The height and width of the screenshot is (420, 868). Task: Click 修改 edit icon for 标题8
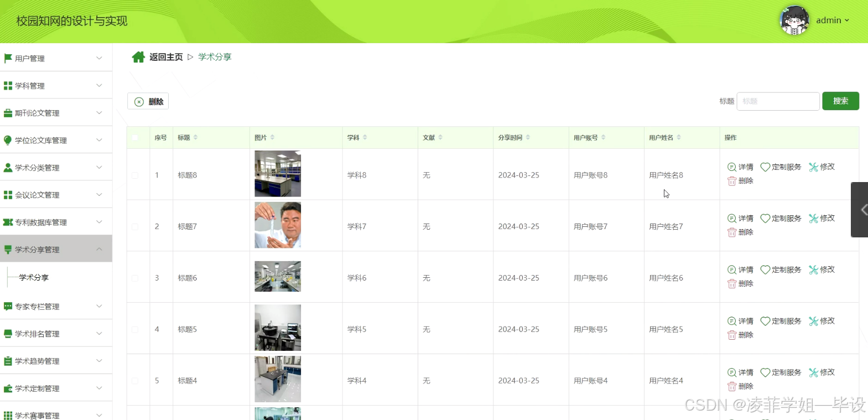[813, 167]
